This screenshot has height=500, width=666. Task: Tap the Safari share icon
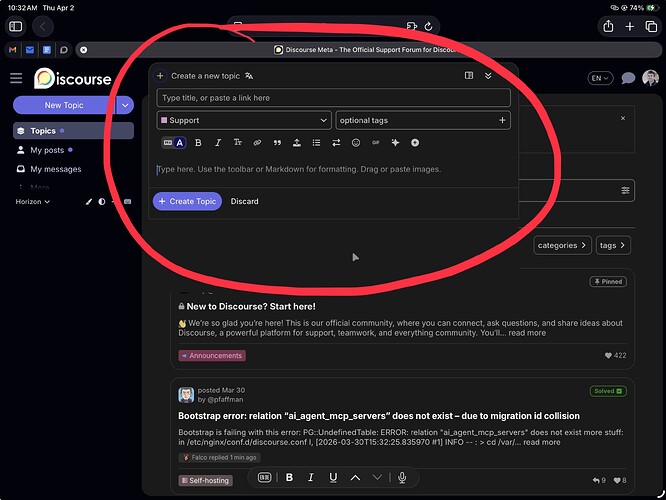(608, 26)
